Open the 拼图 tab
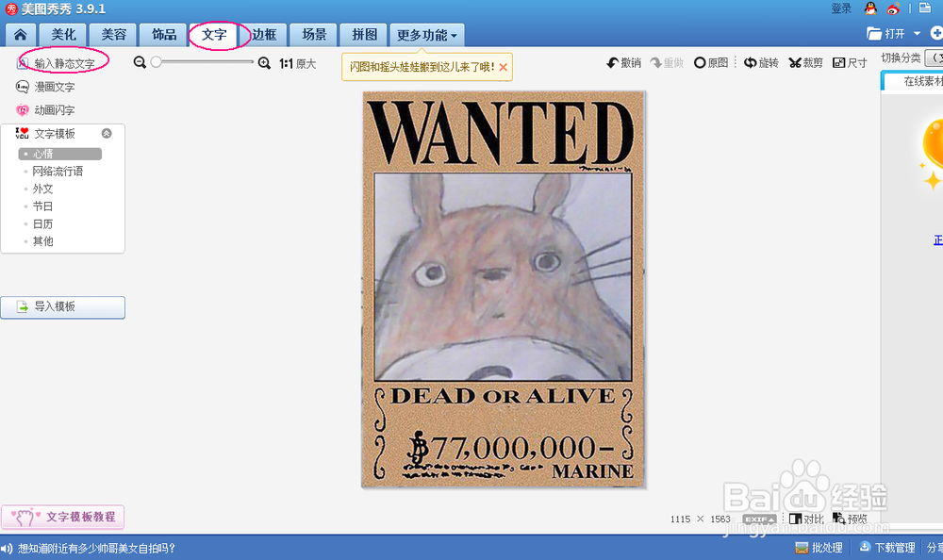 click(364, 35)
